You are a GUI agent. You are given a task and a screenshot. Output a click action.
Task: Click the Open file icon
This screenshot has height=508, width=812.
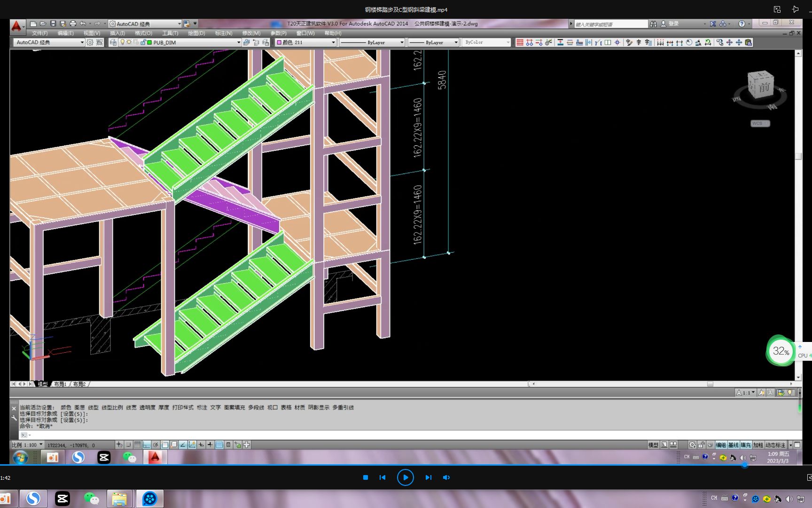43,24
